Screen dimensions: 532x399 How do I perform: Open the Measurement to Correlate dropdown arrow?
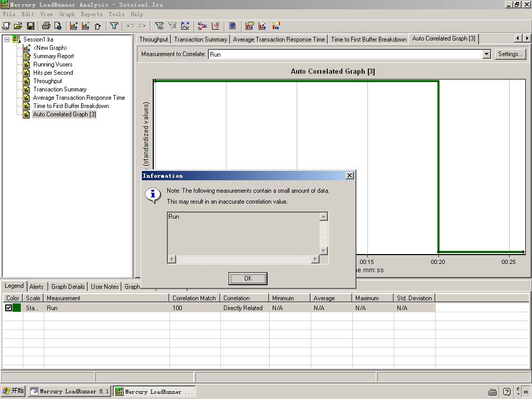486,54
